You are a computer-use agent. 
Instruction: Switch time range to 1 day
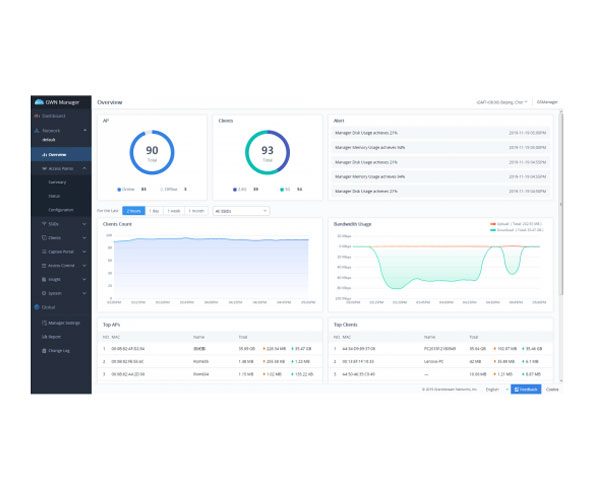click(x=155, y=211)
